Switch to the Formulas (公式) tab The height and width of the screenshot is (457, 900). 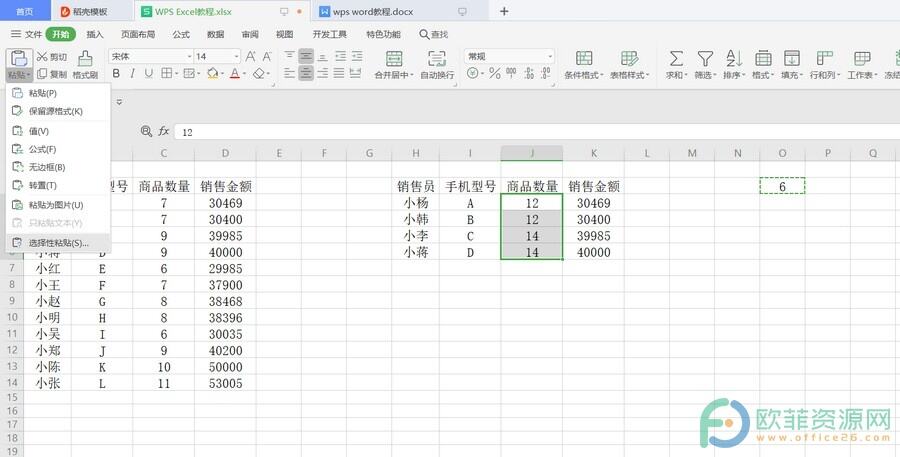coord(181,34)
